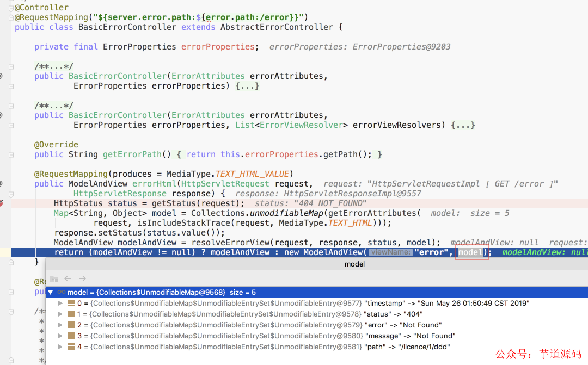588x365 pixels.
Task: Click the class name BasicErrorController in the declaration
Action: 127,27
